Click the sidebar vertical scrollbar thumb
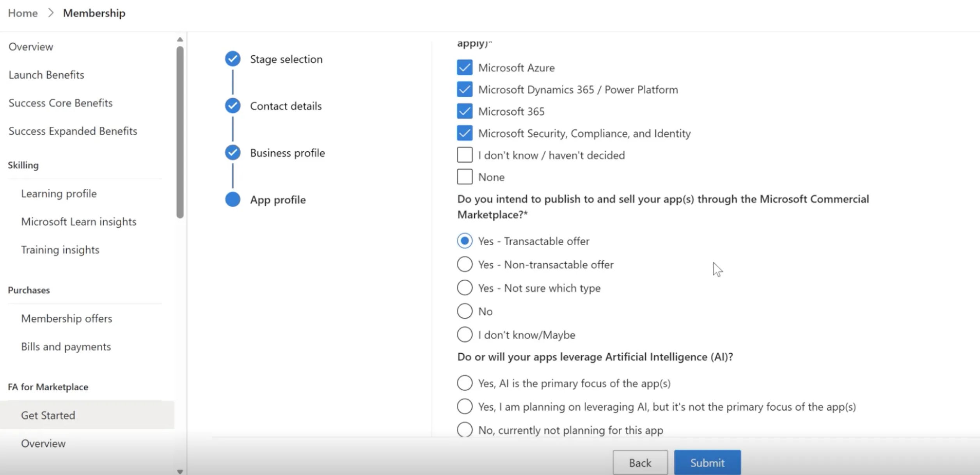The width and height of the screenshot is (980, 475). pos(180,133)
